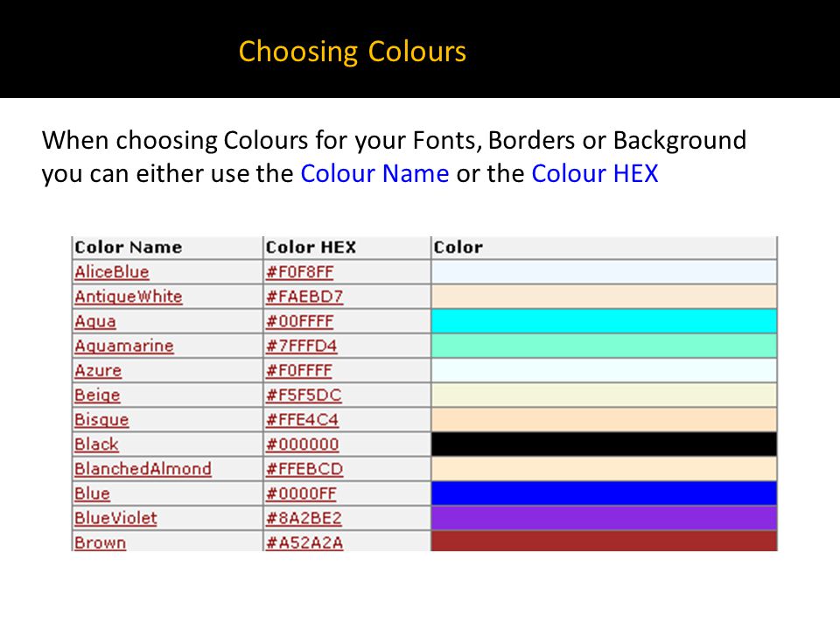The height and width of the screenshot is (630, 840).
Task: Select the AntiqueWhite link
Action: [x=129, y=297]
